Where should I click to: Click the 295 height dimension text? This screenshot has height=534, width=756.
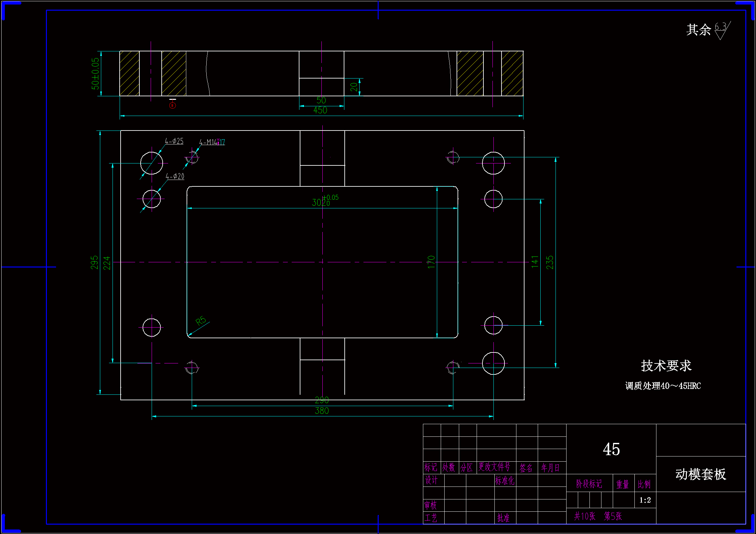pyautogui.click(x=94, y=262)
